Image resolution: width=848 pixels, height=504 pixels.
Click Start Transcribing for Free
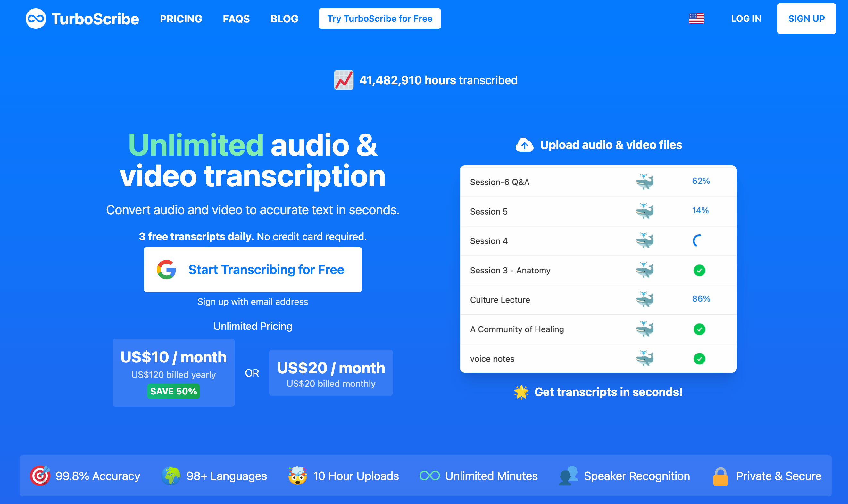pyautogui.click(x=253, y=270)
